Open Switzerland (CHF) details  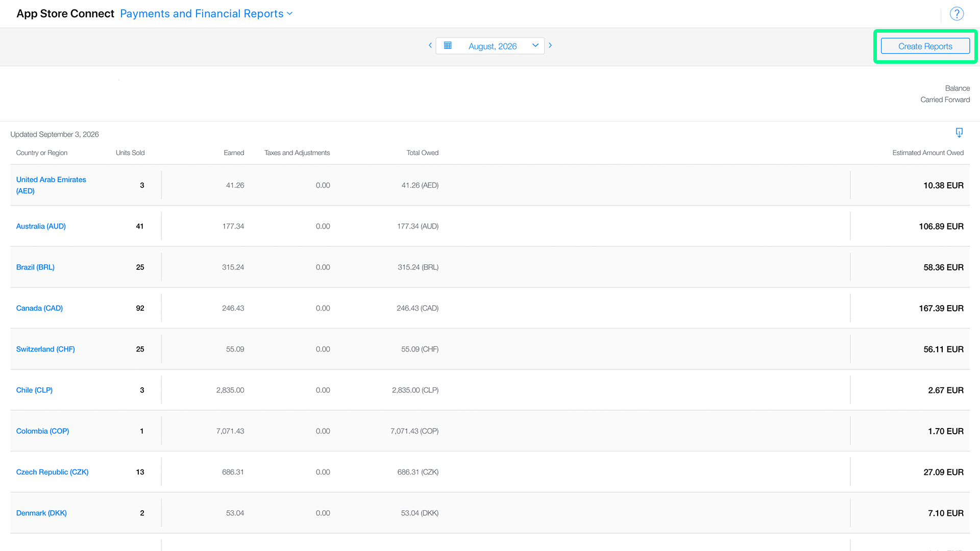(x=45, y=349)
